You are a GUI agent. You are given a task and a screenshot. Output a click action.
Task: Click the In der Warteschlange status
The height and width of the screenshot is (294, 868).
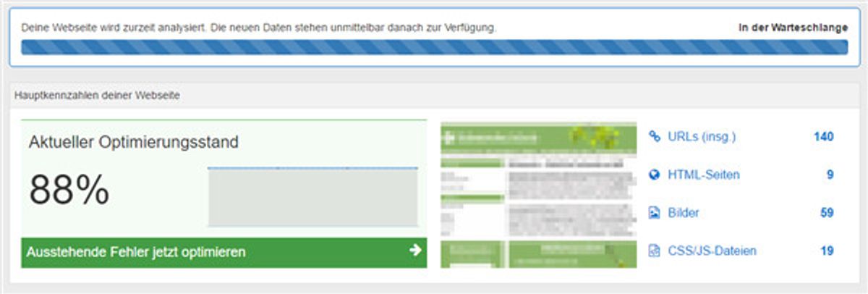point(793,28)
